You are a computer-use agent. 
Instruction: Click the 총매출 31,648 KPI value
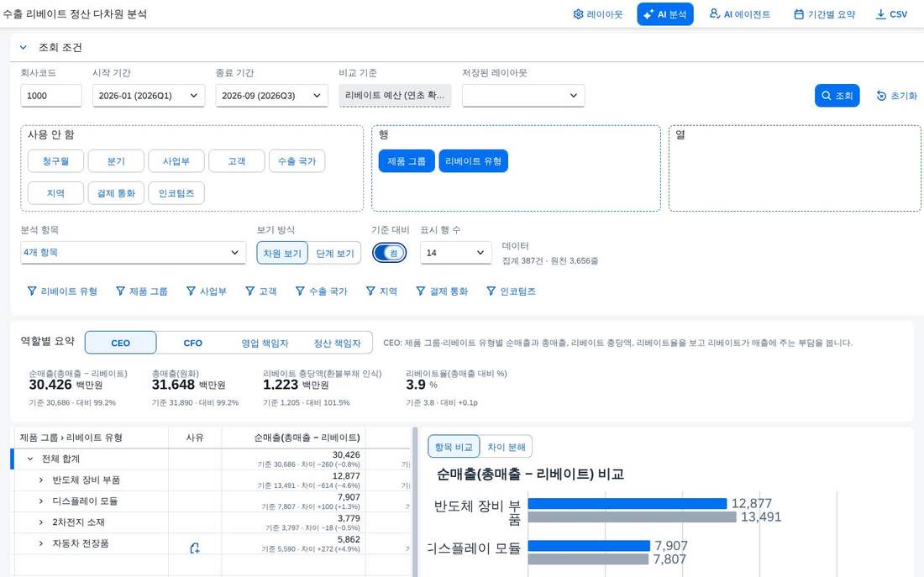[188, 385]
